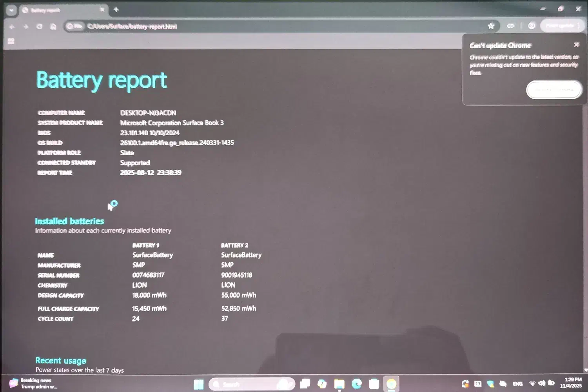Click the address bar with battery-report.html
The width and height of the screenshot is (588, 392).
pyautogui.click(x=274, y=26)
